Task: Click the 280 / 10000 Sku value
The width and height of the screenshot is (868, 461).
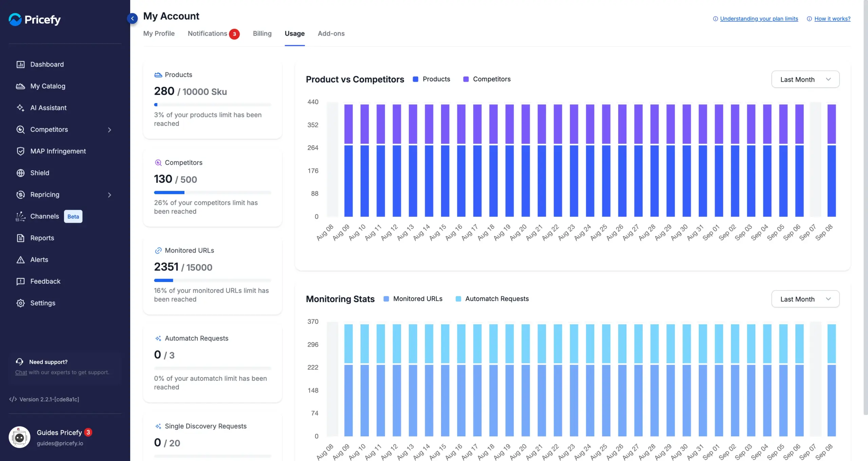Action: click(191, 91)
